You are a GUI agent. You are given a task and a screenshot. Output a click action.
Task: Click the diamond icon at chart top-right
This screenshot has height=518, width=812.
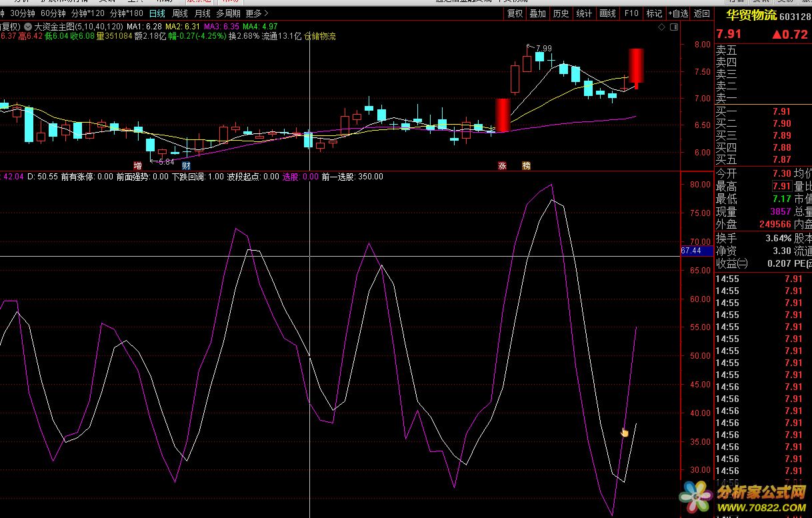point(661,27)
